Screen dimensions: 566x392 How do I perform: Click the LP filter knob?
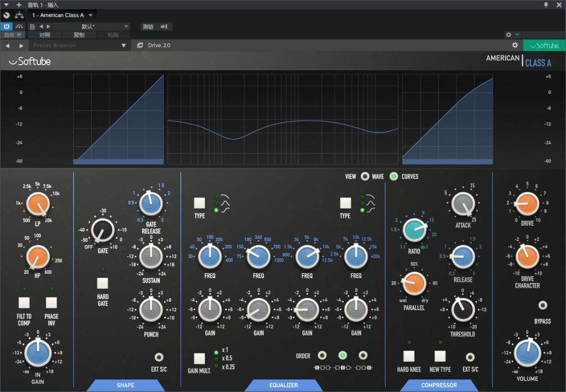coord(38,204)
